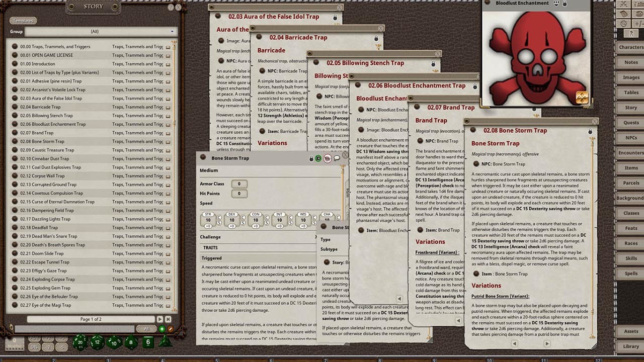Switch to the NPCs sidebar tab
This screenshot has width=644, height=362.
click(x=632, y=138)
